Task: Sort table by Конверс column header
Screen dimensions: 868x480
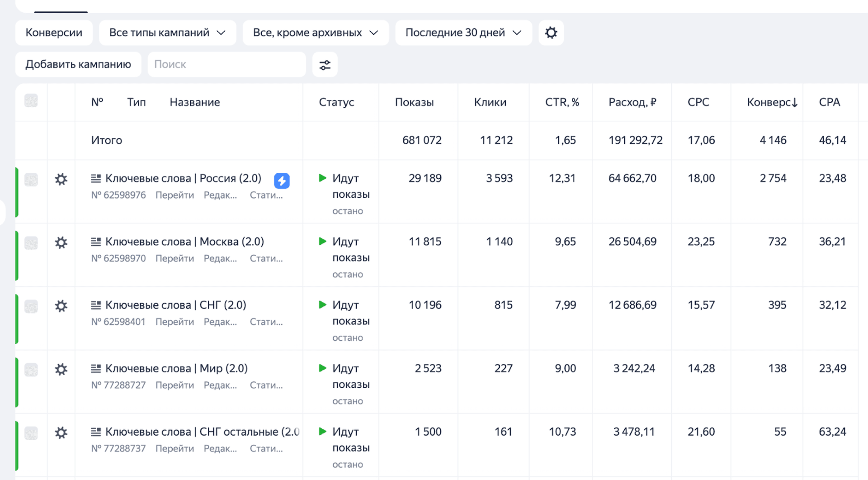Action: pyautogui.click(x=771, y=102)
